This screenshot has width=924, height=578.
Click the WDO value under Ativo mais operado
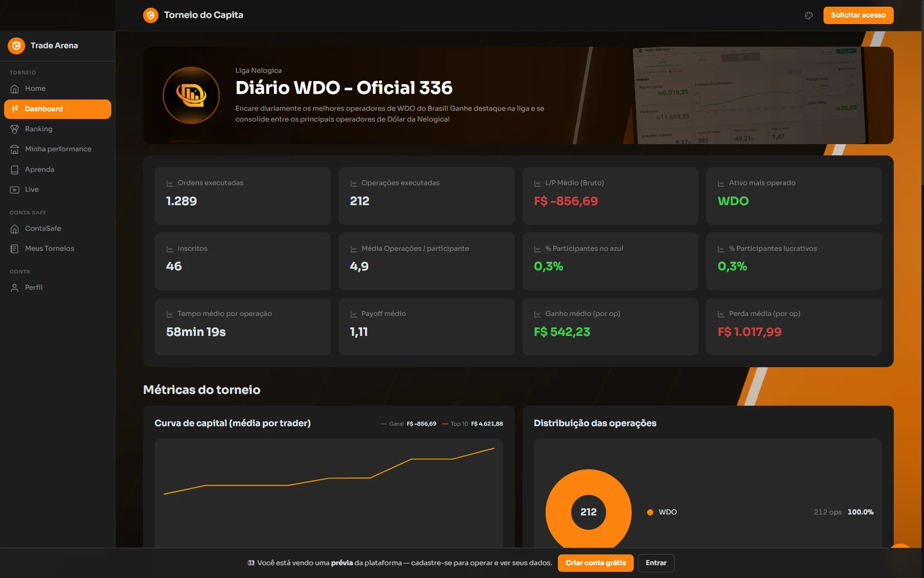click(x=733, y=201)
